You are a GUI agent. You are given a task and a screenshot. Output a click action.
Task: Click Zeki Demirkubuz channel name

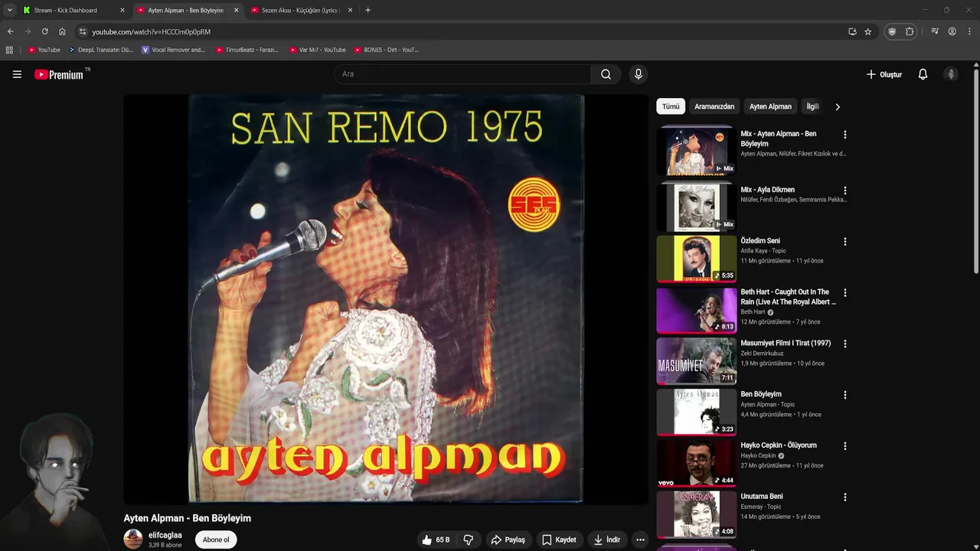(762, 354)
